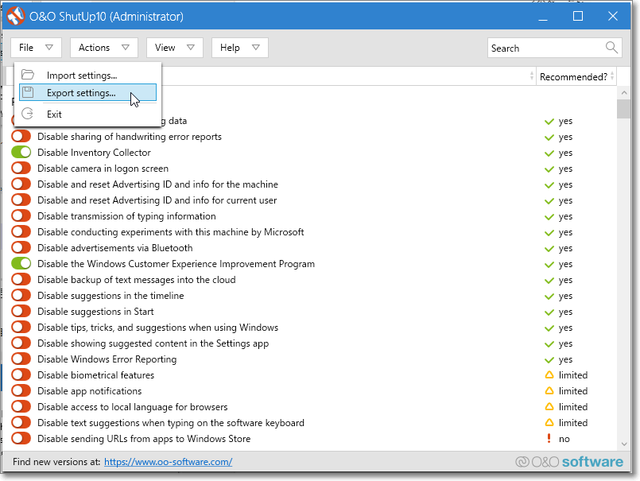
Task: Toggle Windows Customer Experience Improvement Program switch
Action: pos(21,264)
